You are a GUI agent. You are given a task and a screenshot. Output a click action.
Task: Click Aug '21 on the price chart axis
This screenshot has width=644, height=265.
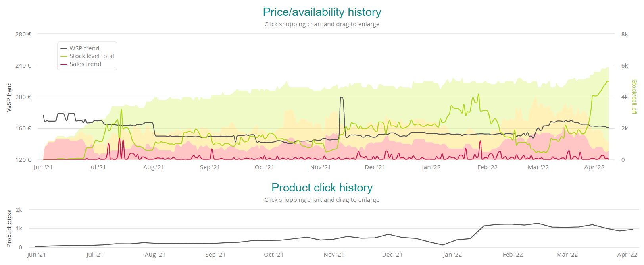point(154,167)
